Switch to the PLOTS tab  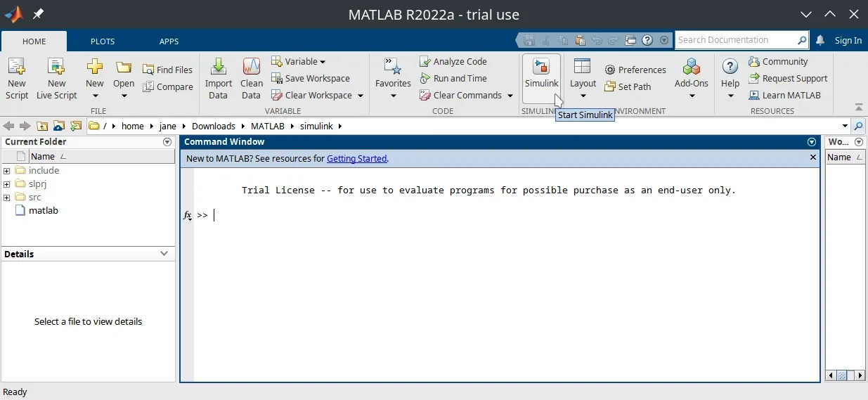(103, 41)
